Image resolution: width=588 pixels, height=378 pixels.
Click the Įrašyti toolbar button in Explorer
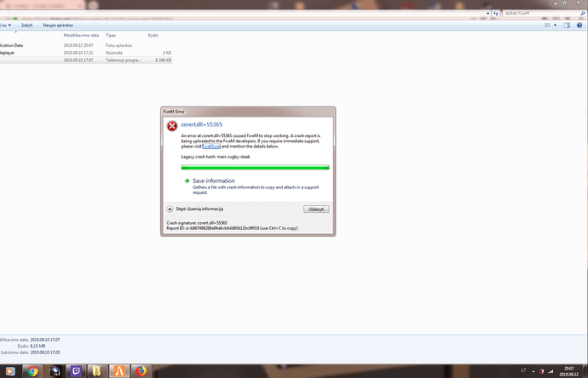pos(27,25)
